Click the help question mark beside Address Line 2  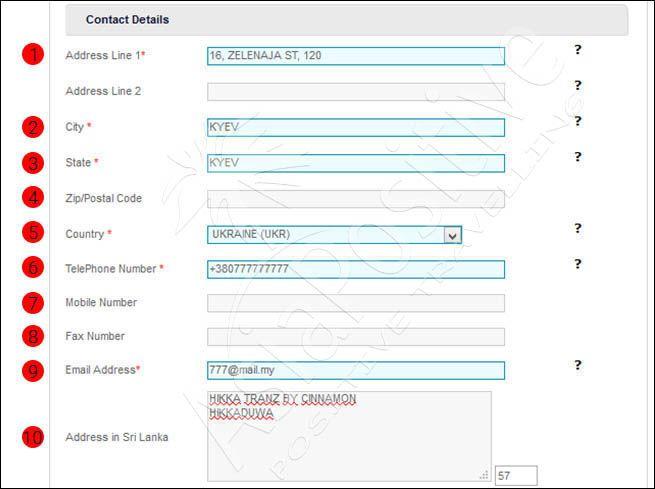click(x=577, y=85)
